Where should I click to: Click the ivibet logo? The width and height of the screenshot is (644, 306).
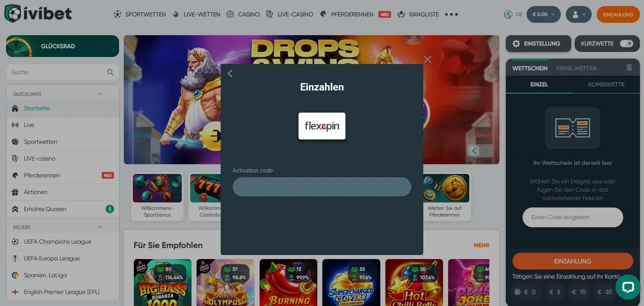tap(38, 13)
